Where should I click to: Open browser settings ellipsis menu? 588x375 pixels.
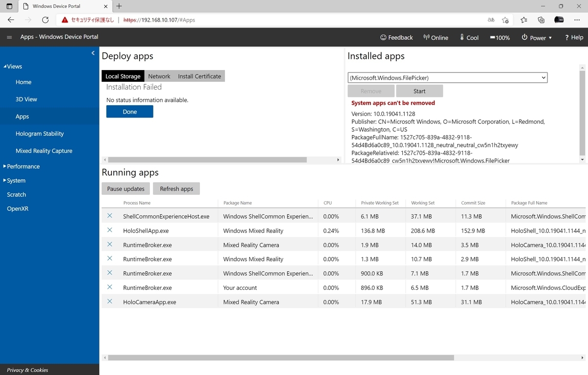point(577,20)
